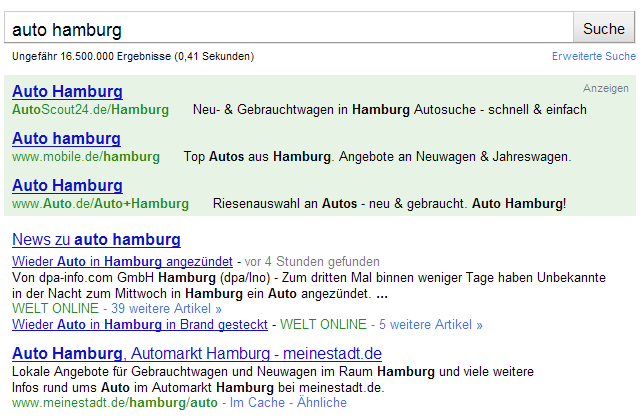
Task: Click the first 'WELT ONLINE' source before '39 weitere Artikel'
Action: (x=55, y=308)
